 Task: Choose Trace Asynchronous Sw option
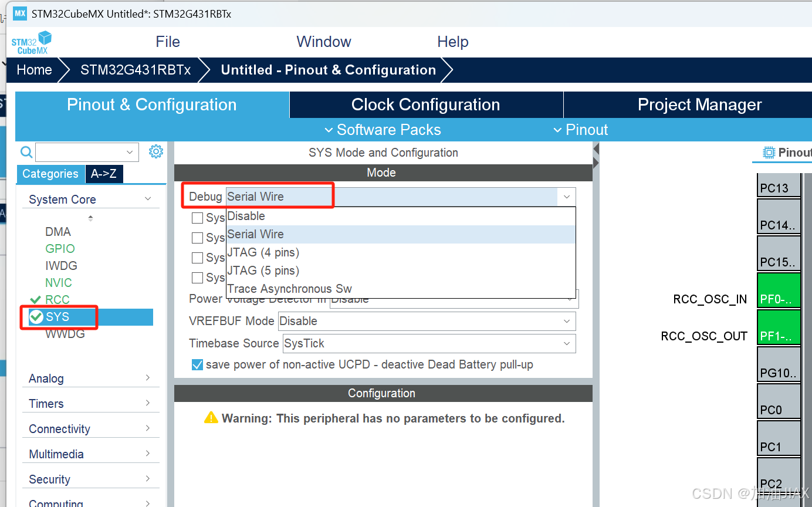coord(401,289)
